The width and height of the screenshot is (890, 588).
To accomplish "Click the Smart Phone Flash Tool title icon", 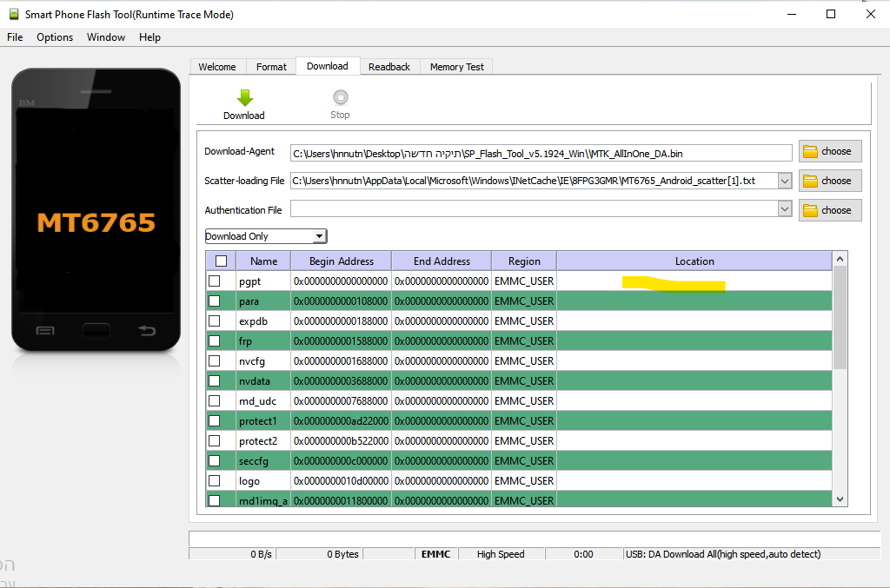I will tap(13, 14).
